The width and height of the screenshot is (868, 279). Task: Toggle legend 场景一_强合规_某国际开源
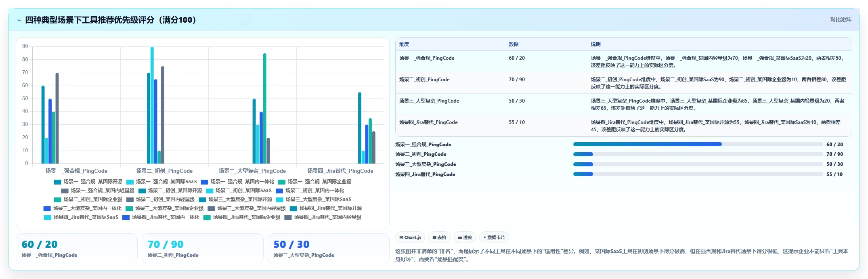[88, 182]
